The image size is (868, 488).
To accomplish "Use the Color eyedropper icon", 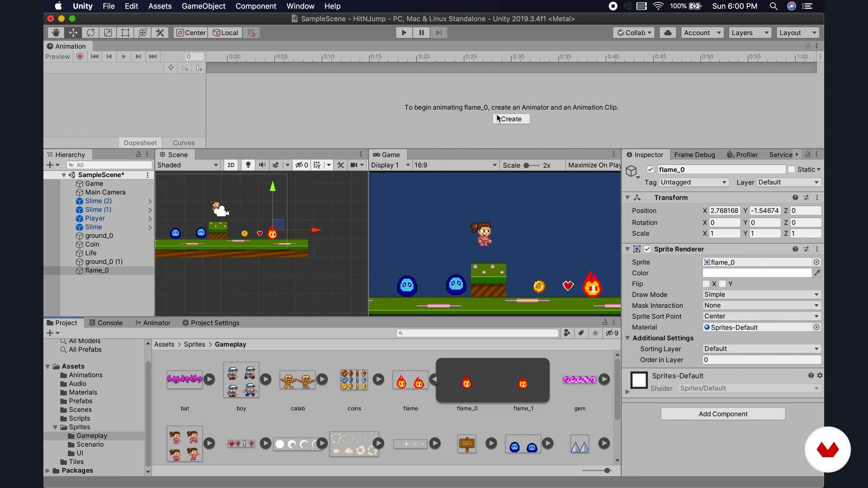I will coord(817,273).
